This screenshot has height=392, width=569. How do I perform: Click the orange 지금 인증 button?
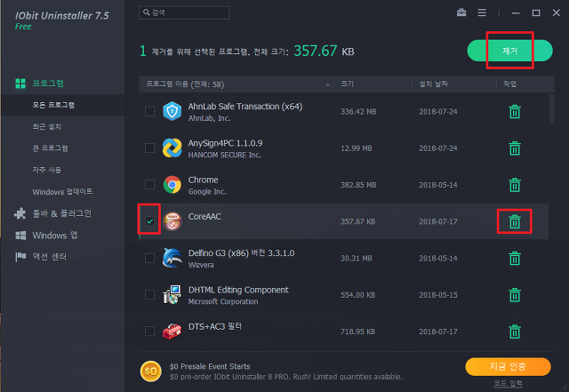point(508,366)
